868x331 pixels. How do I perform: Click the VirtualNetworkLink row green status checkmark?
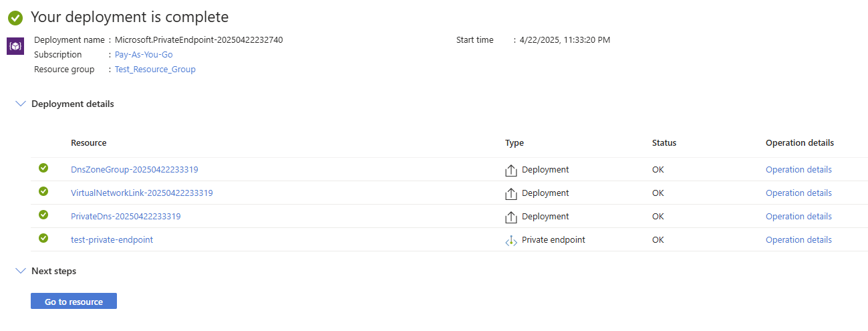tap(43, 191)
